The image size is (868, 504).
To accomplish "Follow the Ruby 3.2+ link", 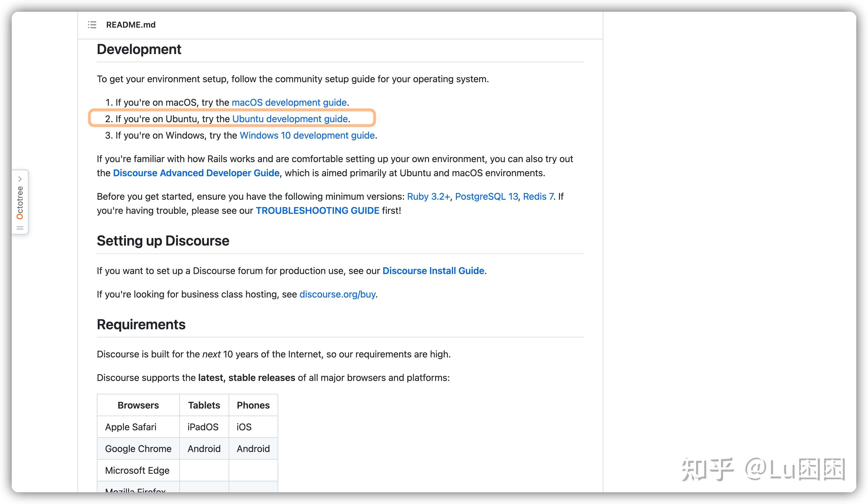I will click(428, 196).
